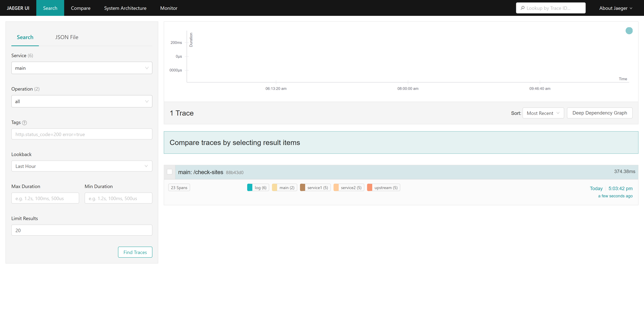Open the Deep Dependency Graph

pyautogui.click(x=600, y=113)
